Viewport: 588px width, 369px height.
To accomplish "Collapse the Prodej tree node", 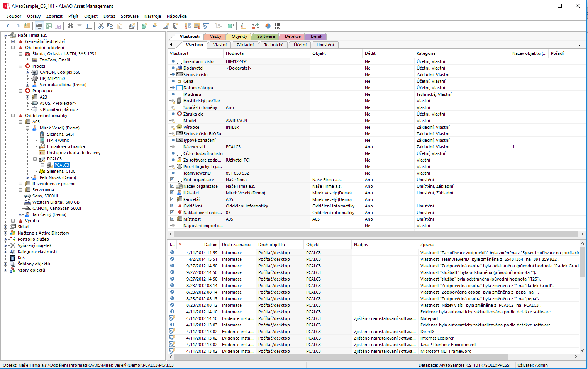I will [x=20, y=66].
